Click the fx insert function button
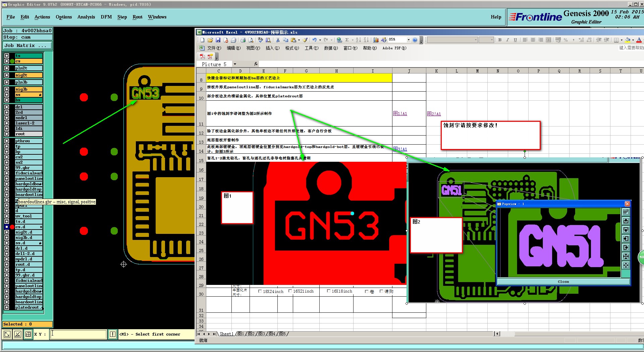Screen dimensions: 644x352 point(256,64)
